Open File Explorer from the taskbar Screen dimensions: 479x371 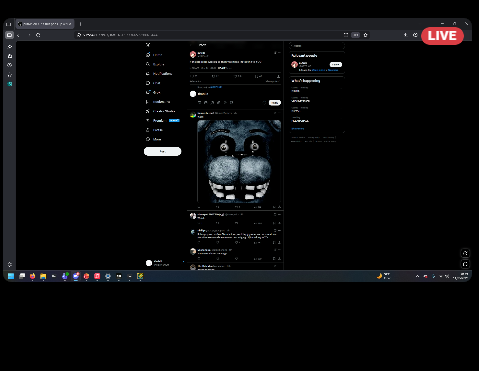coord(43,276)
